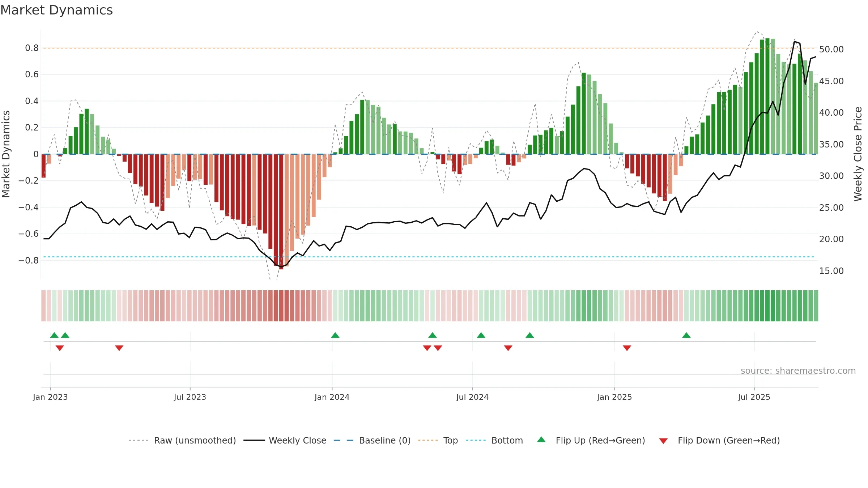Screen dimensions: 868x488
Task: Click the rotated Market Dynamics y-axis title
Action: click(x=6, y=154)
